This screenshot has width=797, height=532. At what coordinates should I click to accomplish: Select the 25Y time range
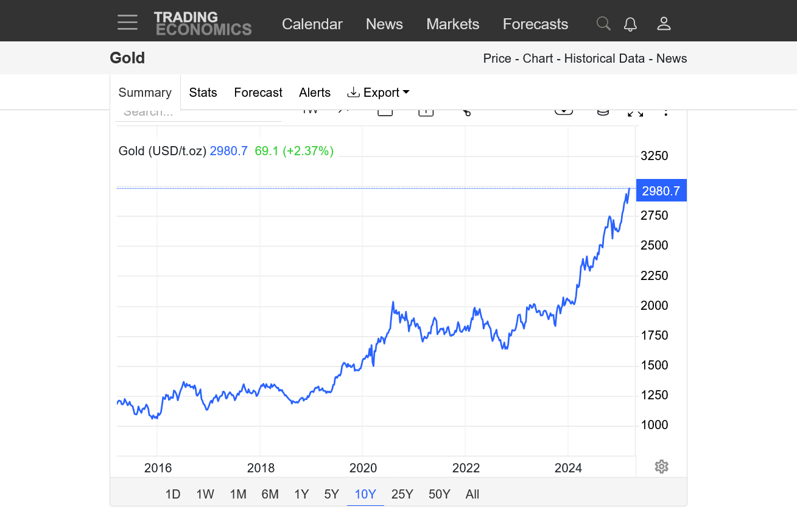point(402,494)
